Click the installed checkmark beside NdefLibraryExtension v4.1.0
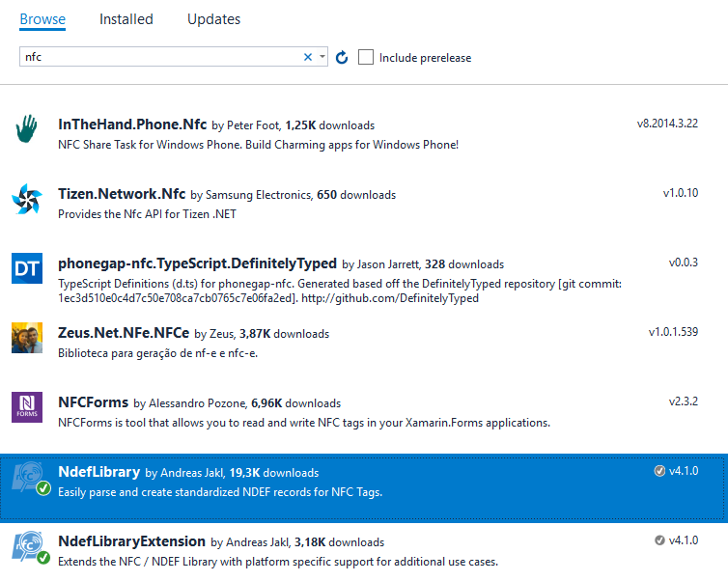 (x=659, y=540)
